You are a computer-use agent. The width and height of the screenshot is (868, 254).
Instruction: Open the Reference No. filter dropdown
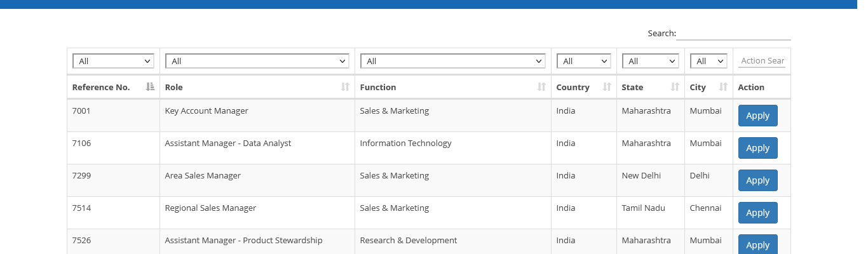113,61
